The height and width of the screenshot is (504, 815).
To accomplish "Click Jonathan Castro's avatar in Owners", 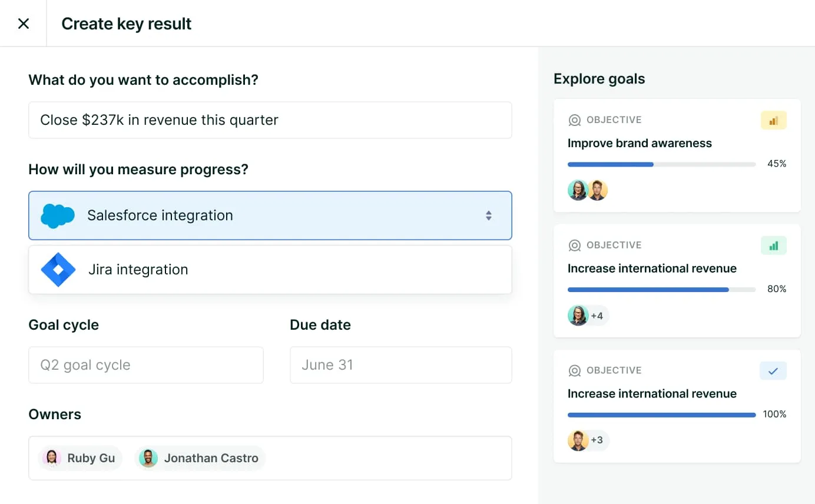I will pyautogui.click(x=148, y=458).
